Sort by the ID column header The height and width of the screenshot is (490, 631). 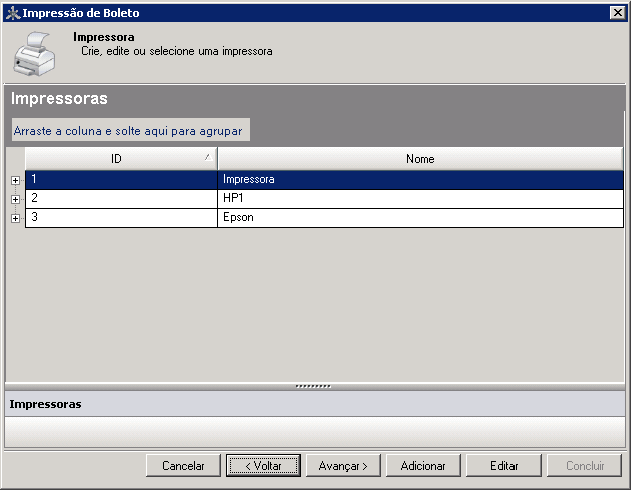pyautogui.click(x=121, y=159)
